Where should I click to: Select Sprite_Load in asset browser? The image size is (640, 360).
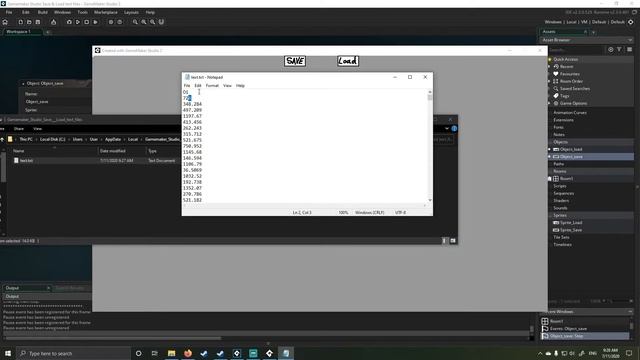(571, 223)
